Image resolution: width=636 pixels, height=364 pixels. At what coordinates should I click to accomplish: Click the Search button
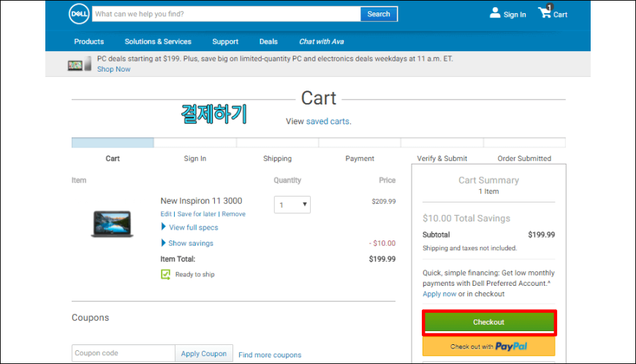[x=379, y=14]
